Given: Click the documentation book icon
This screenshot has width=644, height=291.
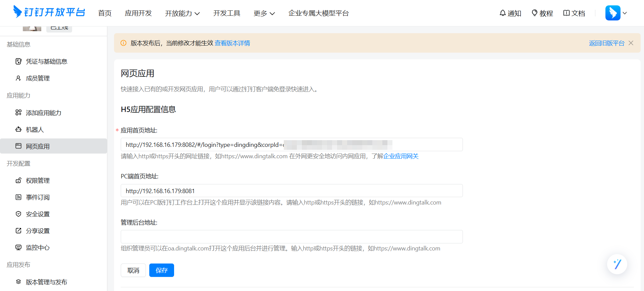Looking at the screenshot, I should 567,13.
